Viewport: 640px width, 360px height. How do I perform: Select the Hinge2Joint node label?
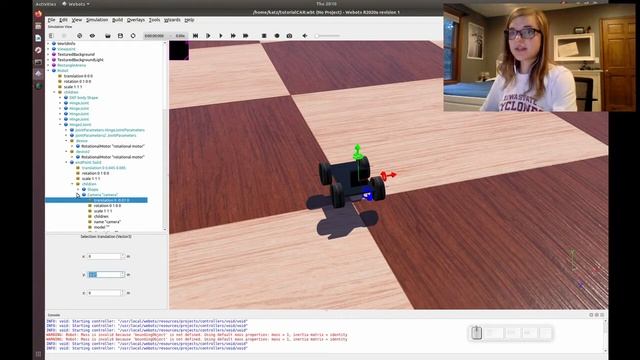point(80,124)
